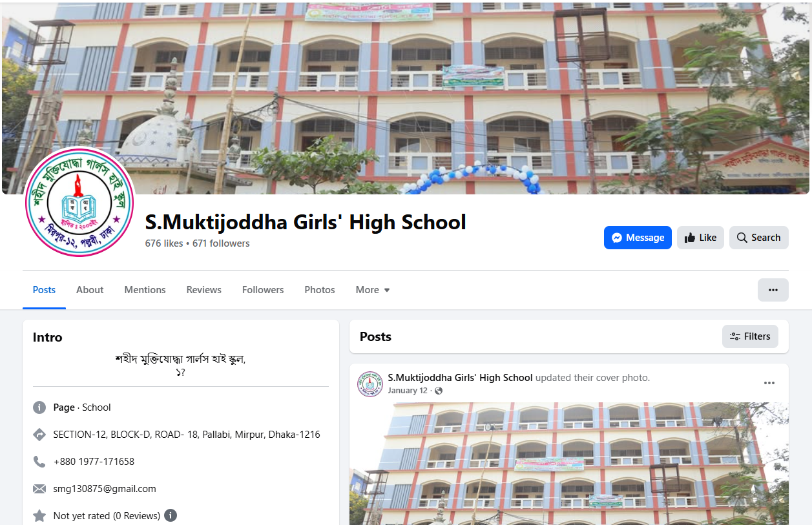Click the Messenger icon on Message button
812x525 pixels.
(617, 238)
